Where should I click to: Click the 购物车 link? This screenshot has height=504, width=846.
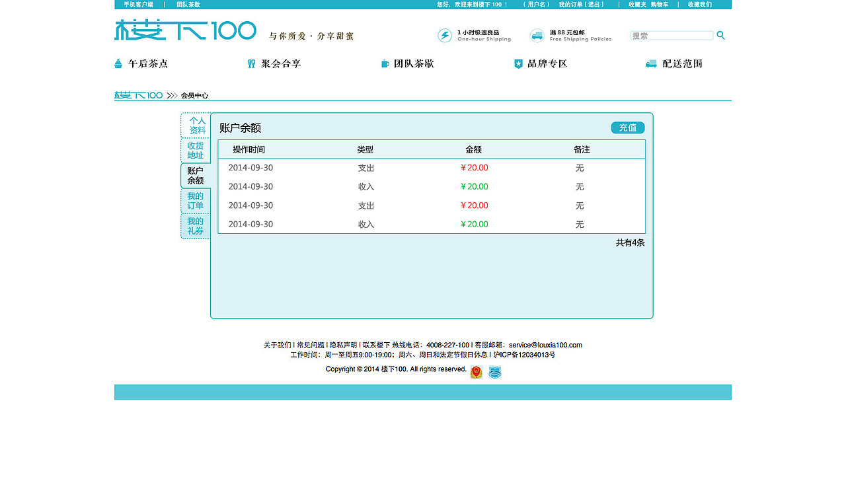coord(660,5)
